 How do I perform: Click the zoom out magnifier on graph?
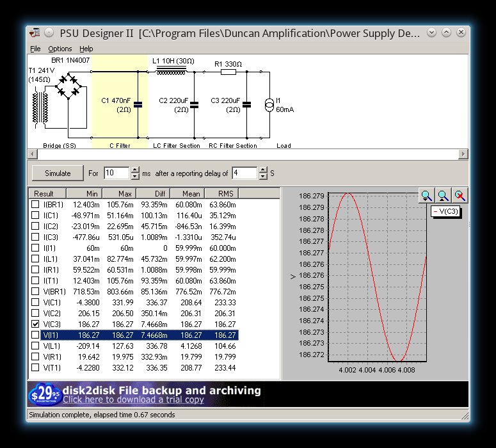tap(443, 196)
